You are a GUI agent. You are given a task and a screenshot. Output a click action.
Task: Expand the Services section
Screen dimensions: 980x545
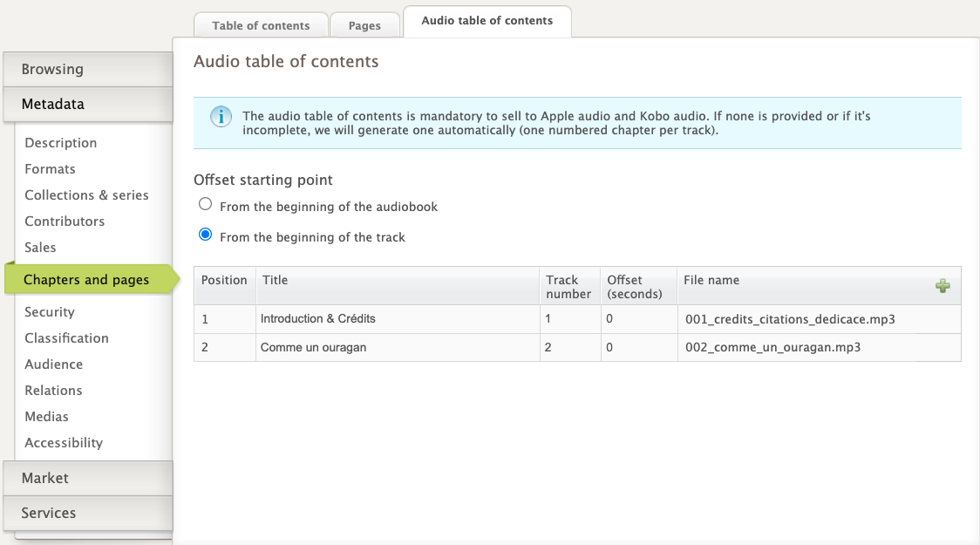[x=87, y=514]
